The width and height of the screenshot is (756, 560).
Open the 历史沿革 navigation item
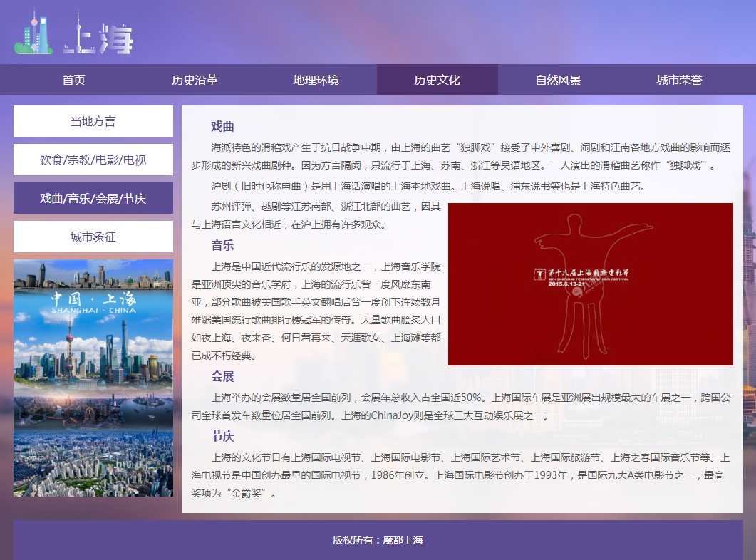pos(195,80)
